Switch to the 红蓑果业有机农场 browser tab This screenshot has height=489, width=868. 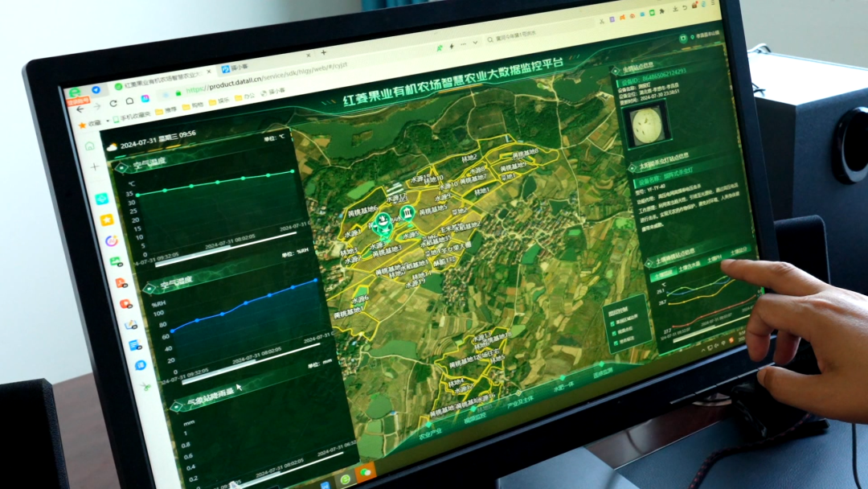pyautogui.click(x=161, y=79)
